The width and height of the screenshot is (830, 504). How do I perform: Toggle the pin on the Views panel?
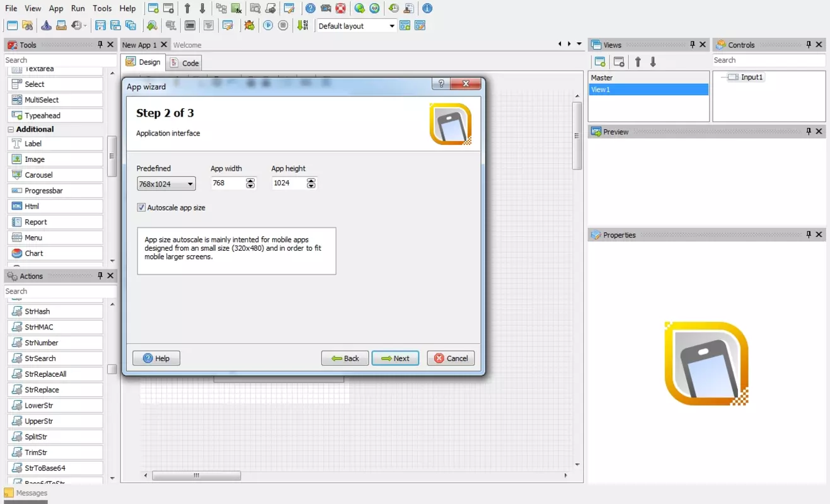[x=692, y=45]
